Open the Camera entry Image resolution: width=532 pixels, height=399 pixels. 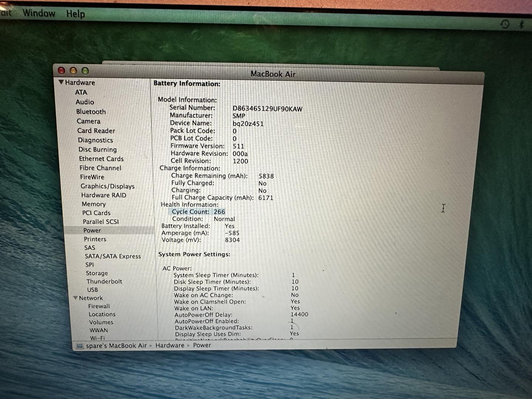pos(89,121)
